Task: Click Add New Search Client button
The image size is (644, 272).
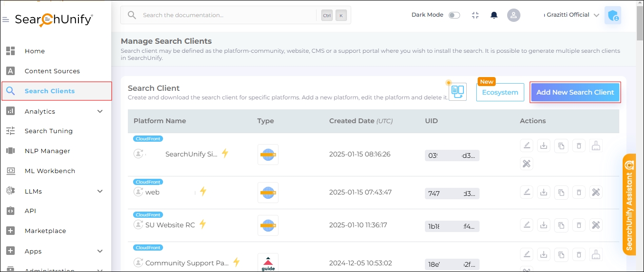Action: [575, 92]
